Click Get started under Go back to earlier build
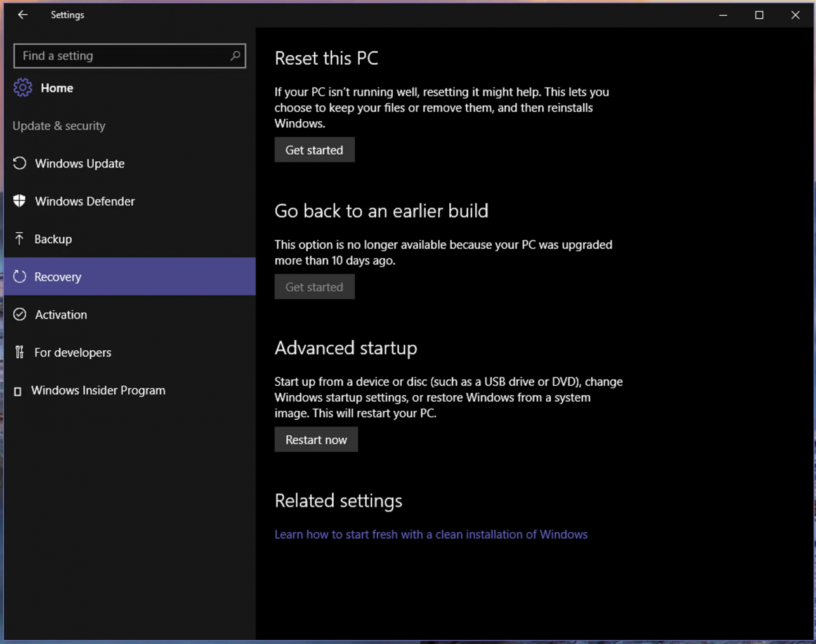Image resolution: width=816 pixels, height=644 pixels. (314, 287)
